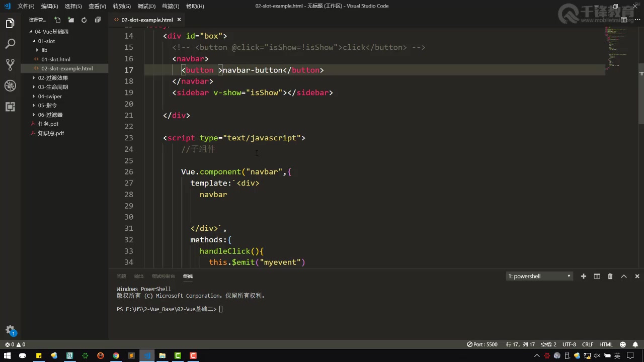644x362 pixels.
Task: Switch to the 终端 panel tab
Action: tap(188, 276)
